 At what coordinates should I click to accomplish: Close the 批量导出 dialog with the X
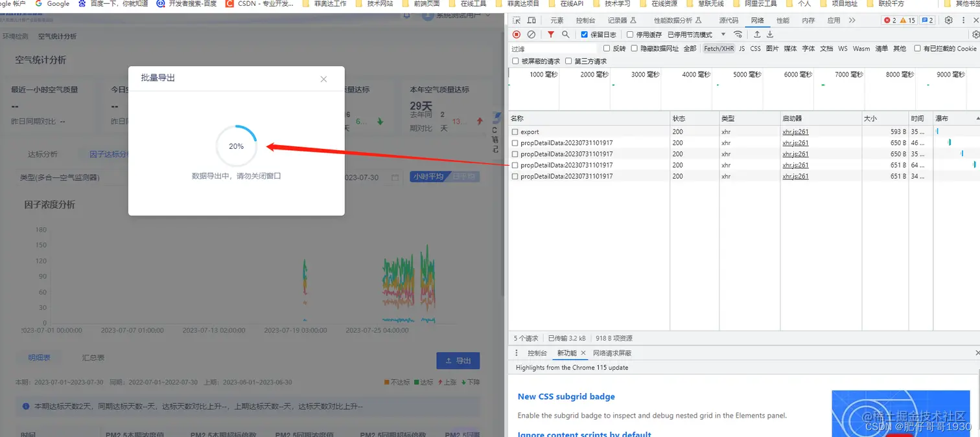[x=323, y=79]
